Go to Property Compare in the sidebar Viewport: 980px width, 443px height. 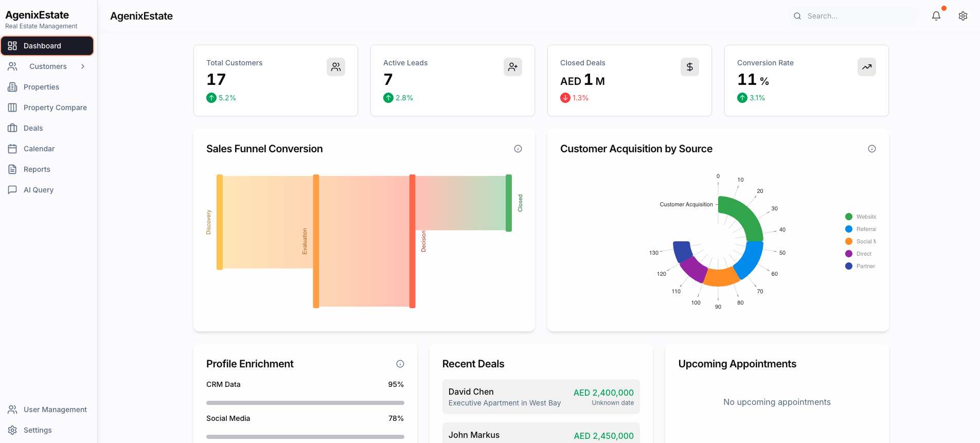(55, 108)
